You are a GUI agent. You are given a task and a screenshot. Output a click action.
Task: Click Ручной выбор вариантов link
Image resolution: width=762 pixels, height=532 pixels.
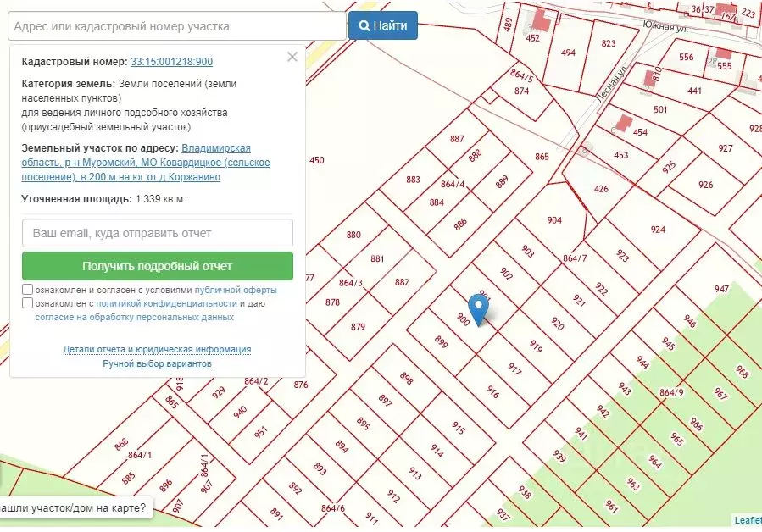pos(157,363)
